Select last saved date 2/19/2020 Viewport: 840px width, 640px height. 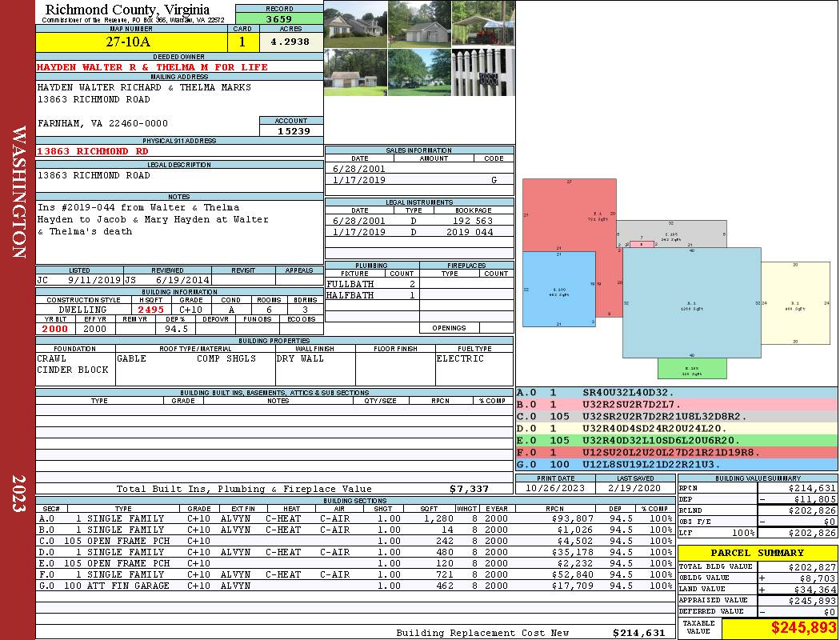tap(635, 488)
